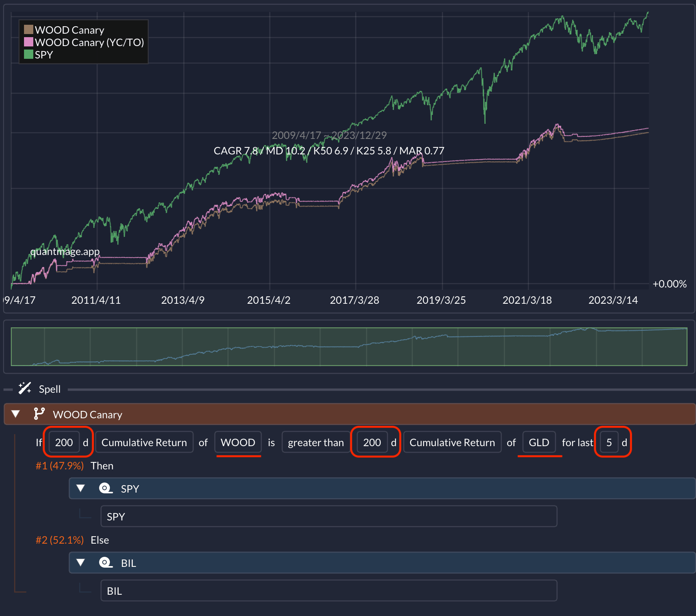Viewport: 696px width, 616px height.
Task: Click the BIL ticker row under Else
Action: pos(329,590)
